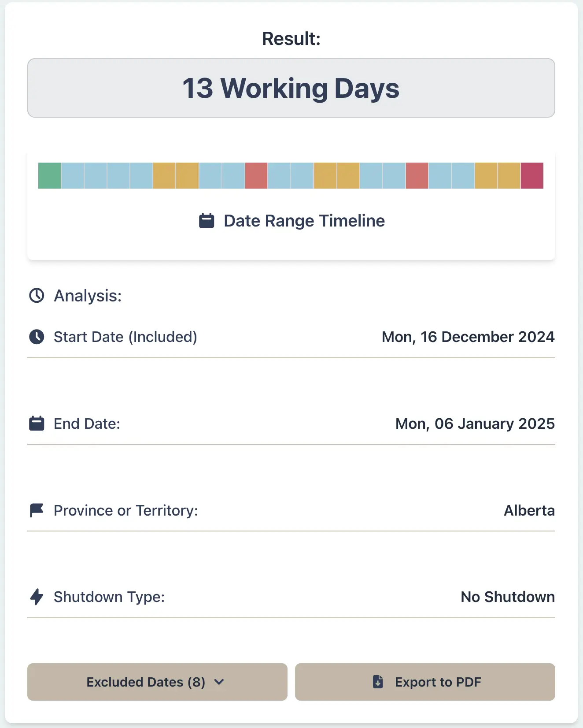
Task: Click the lightning icon next to Shutdown Type
Action: [37, 597]
